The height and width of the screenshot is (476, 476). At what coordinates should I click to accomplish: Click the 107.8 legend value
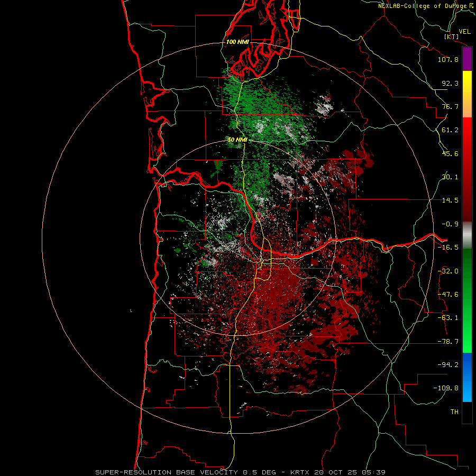(448, 59)
